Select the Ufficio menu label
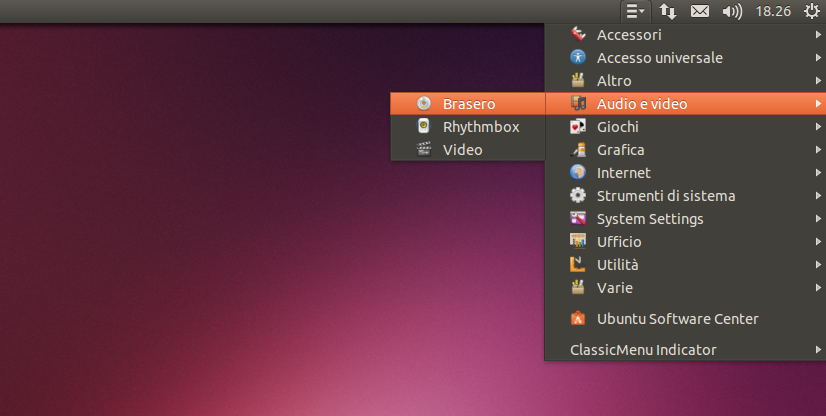Screen dimensions: 826x416 619,242
